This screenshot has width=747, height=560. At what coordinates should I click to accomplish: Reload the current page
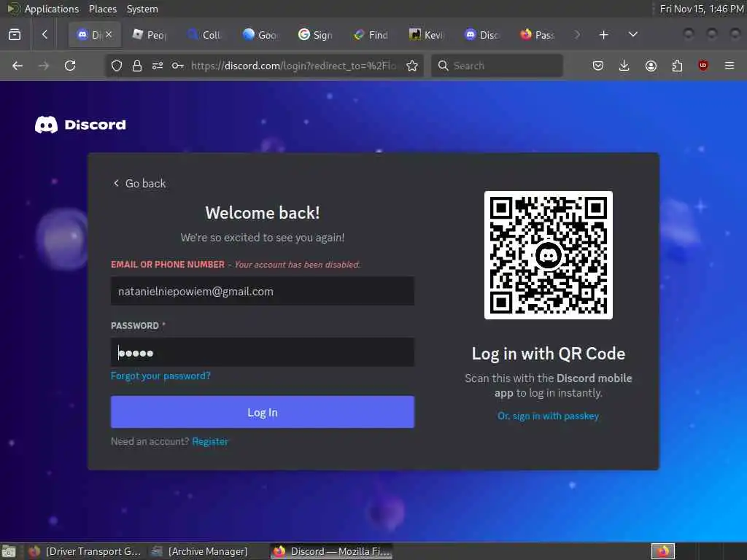coord(70,66)
